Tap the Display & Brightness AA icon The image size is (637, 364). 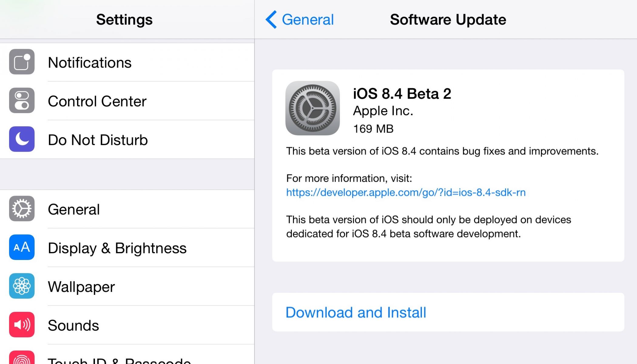pos(22,247)
